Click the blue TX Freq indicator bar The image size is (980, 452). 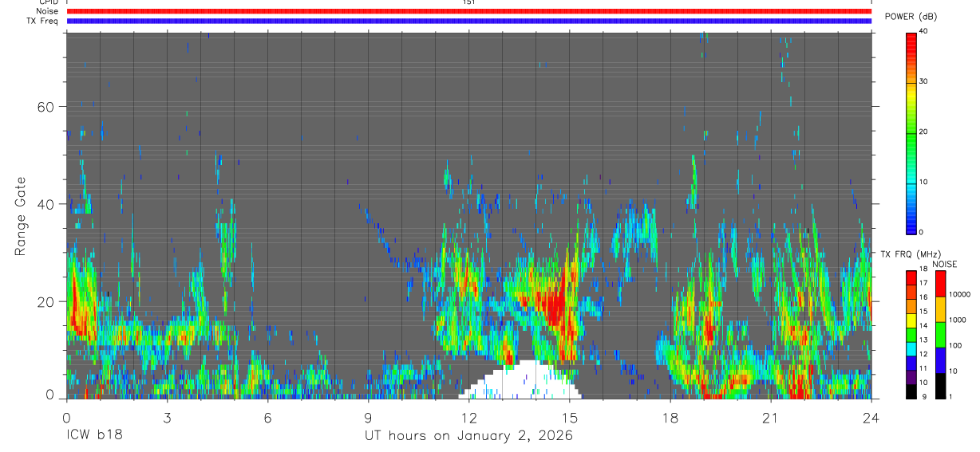469,21
